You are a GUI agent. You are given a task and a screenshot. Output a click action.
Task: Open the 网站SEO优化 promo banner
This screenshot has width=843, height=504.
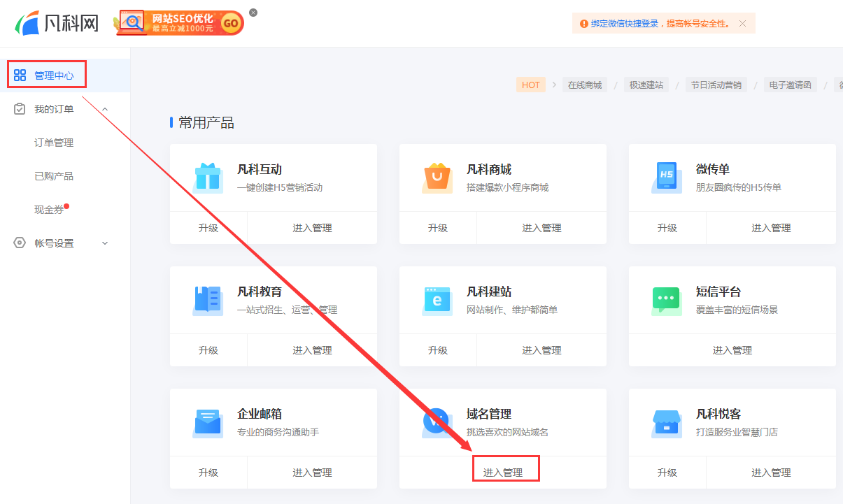click(x=179, y=23)
